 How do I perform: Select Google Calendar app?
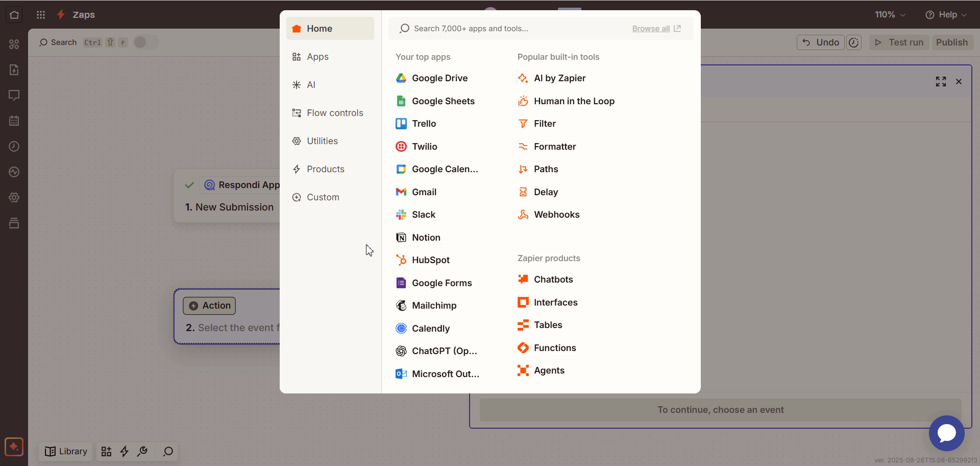(437, 169)
